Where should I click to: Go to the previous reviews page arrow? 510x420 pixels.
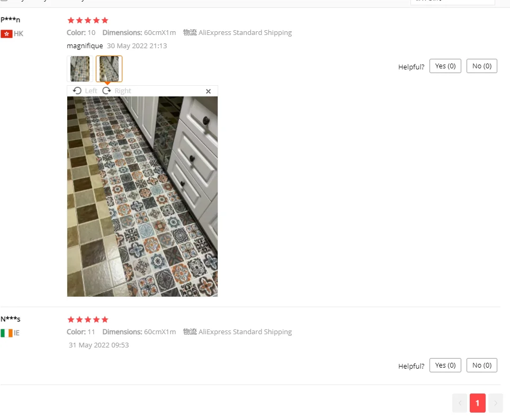(460, 403)
